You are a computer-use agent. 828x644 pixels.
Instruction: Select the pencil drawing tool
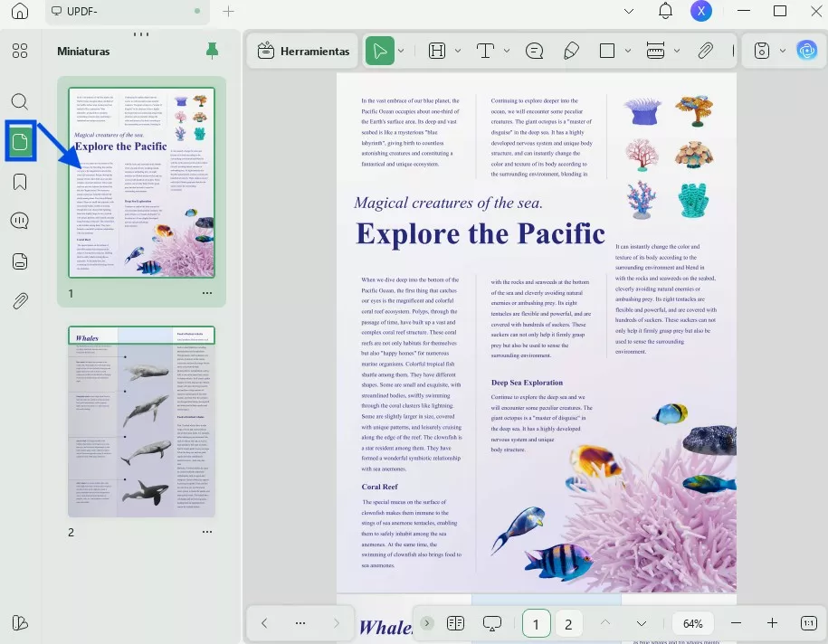[571, 52]
